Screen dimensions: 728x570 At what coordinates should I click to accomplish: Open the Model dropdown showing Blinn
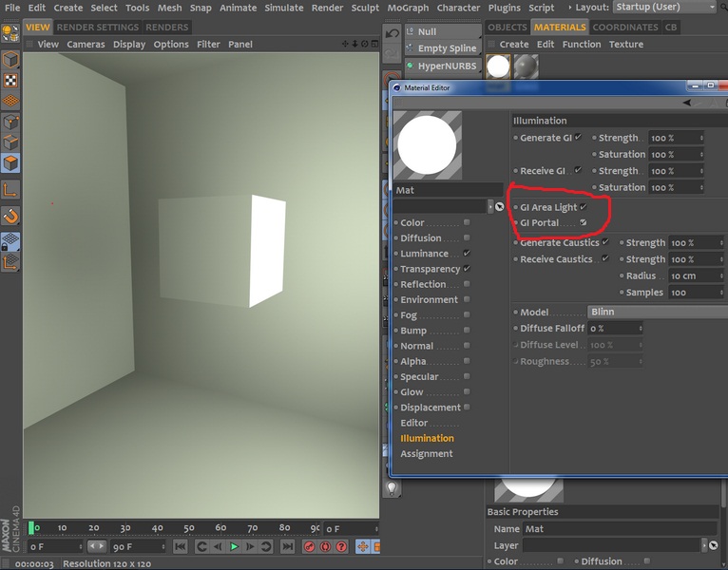tap(658, 312)
